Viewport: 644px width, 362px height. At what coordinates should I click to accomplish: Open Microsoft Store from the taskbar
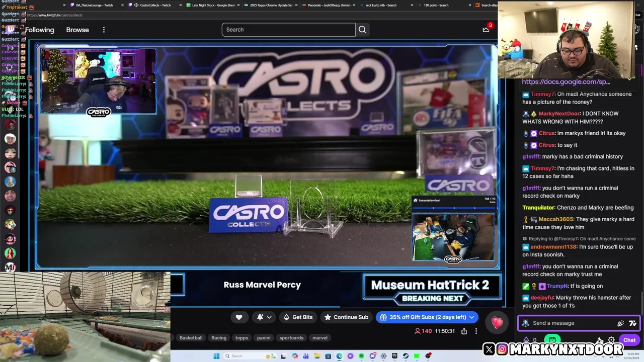[328, 356]
